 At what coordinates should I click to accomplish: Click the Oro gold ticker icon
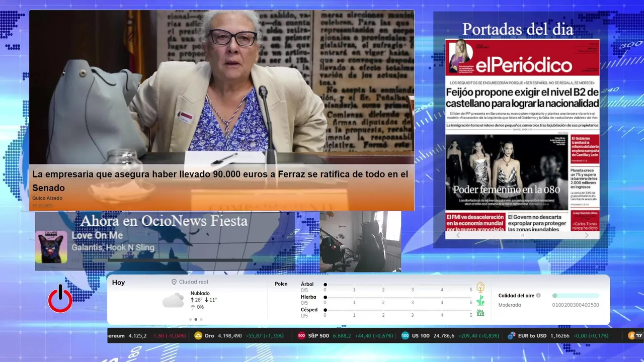[x=198, y=336]
